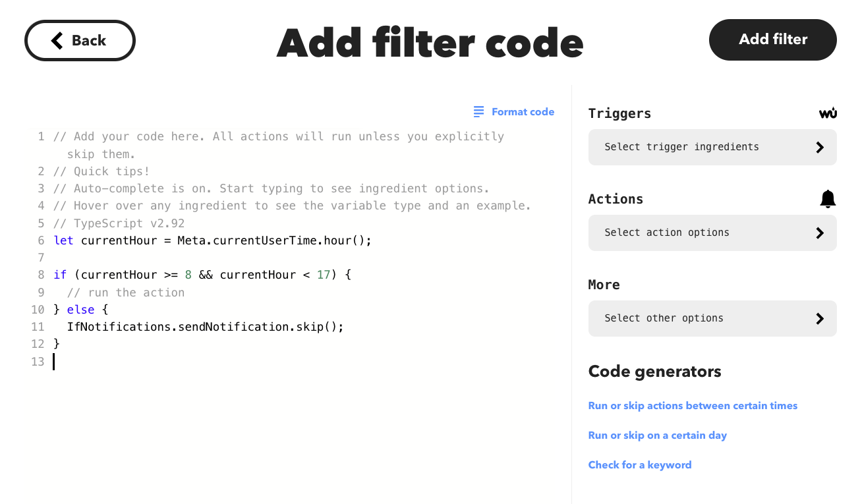Click the Format code text label
The width and height of the screenshot is (860, 504).
[x=523, y=111]
